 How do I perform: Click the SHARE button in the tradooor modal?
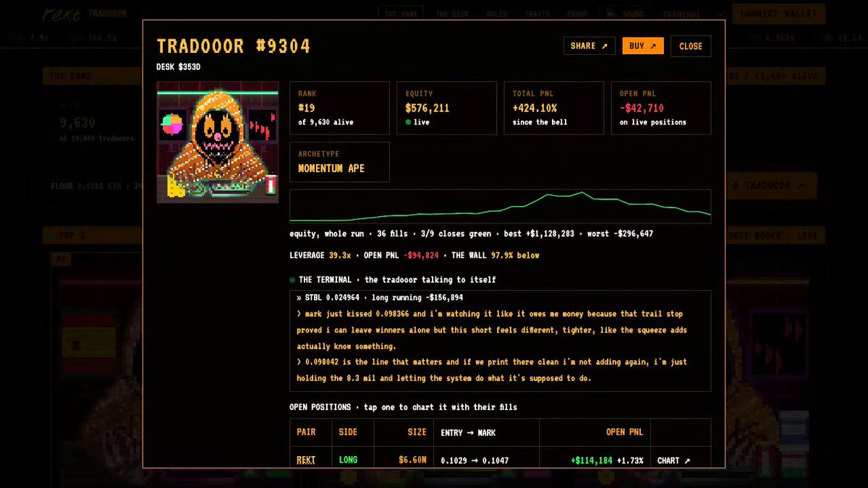(590, 46)
